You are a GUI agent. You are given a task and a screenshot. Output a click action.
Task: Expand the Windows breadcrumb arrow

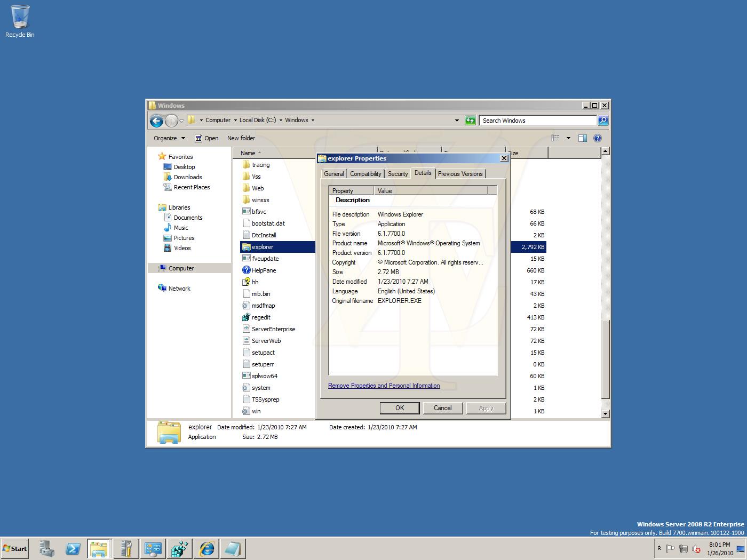click(x=313, y=121)
